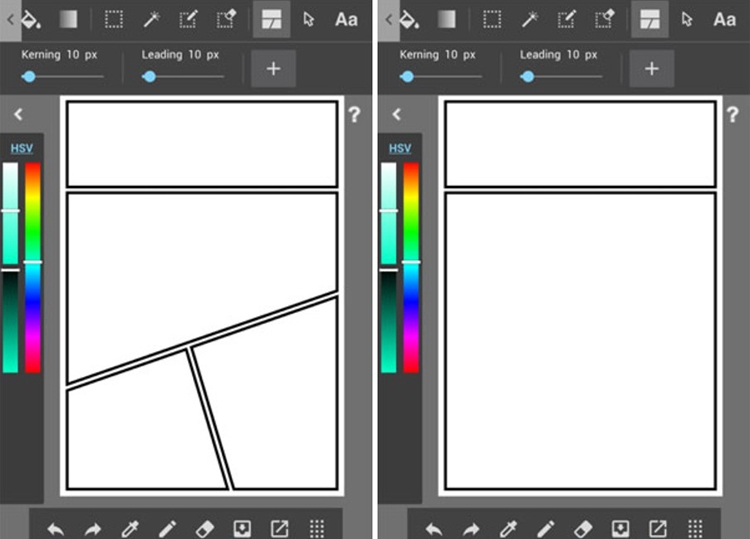Screen dimensions: 750x539
Task: Collapse toolbar with top-left chevron in left screenshot
Action: coord(11,20)
